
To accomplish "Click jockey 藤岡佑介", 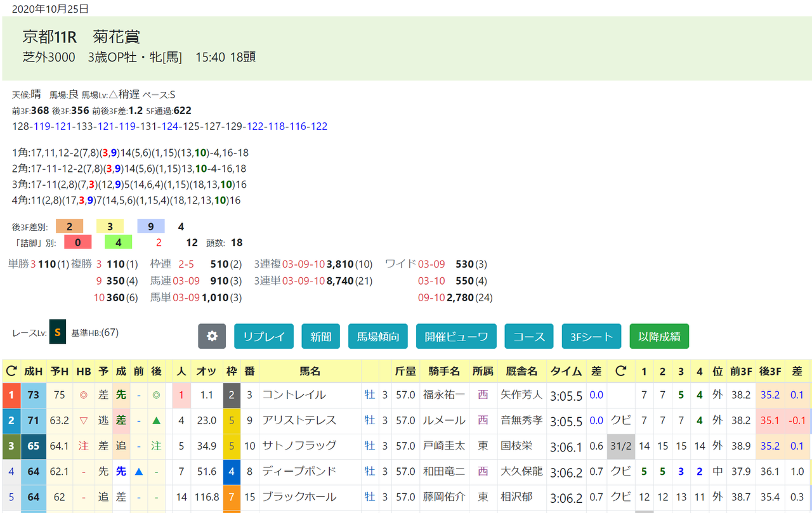I will tap(444, 497).
